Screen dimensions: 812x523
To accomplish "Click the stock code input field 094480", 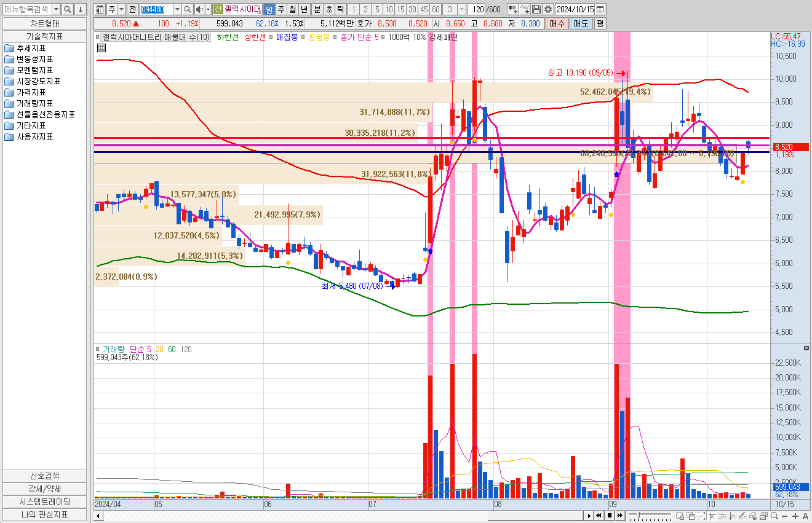I will click(x=156, y=9).
